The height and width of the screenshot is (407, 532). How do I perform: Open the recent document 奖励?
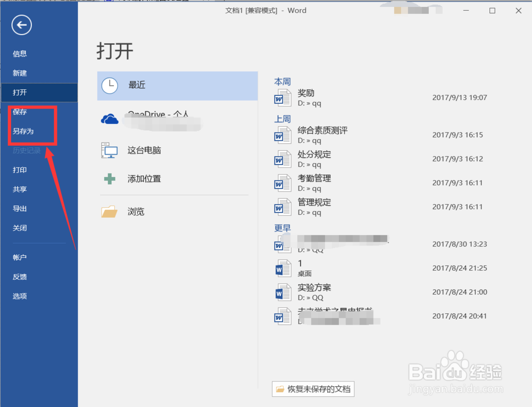pos(306,93)
